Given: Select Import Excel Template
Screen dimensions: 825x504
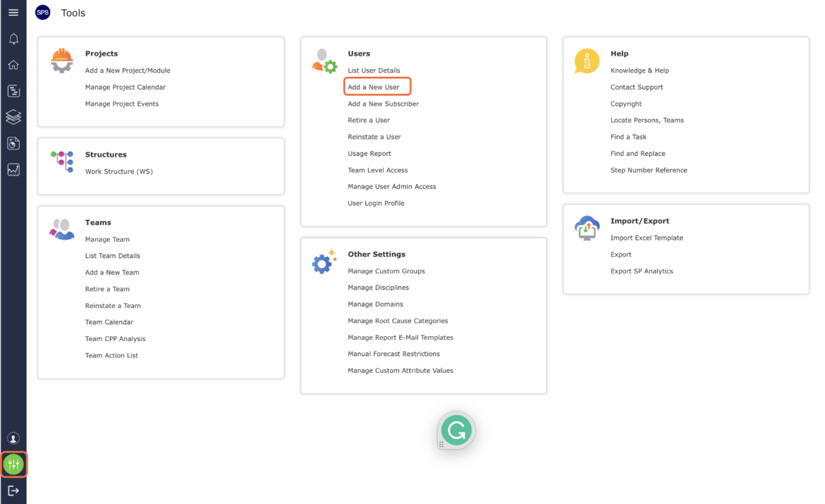Looking at the screenshot, I should pos(647,238).
